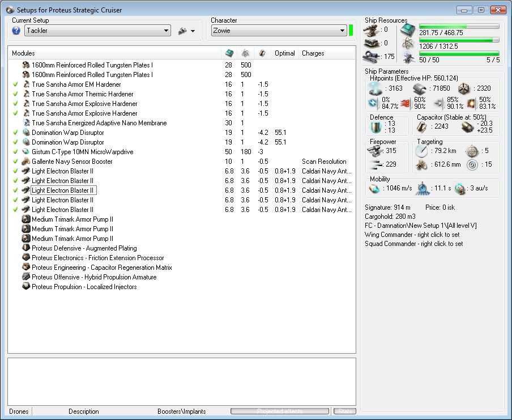Screen dimensions: 512x420
Task: Click the green skill status indicator beside Zowie
Action: [x=351, y=31]
